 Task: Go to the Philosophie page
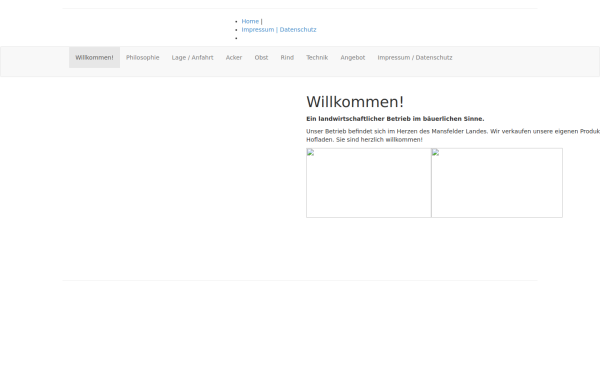click(x=143, y=58)
